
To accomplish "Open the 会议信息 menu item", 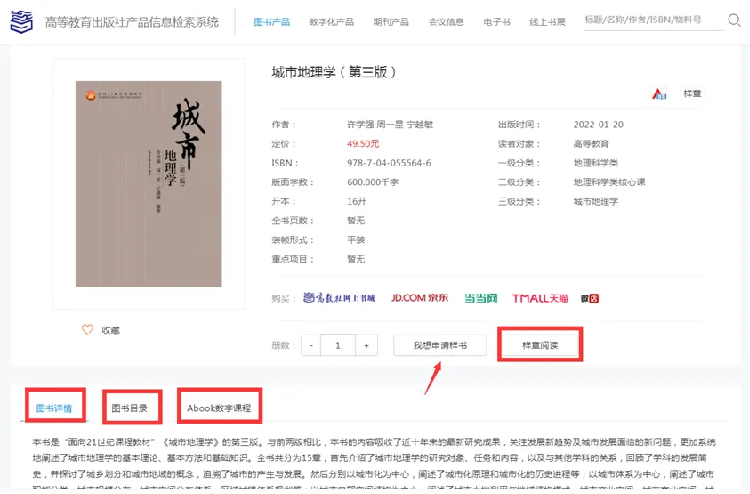I will (x=446, y=22).
